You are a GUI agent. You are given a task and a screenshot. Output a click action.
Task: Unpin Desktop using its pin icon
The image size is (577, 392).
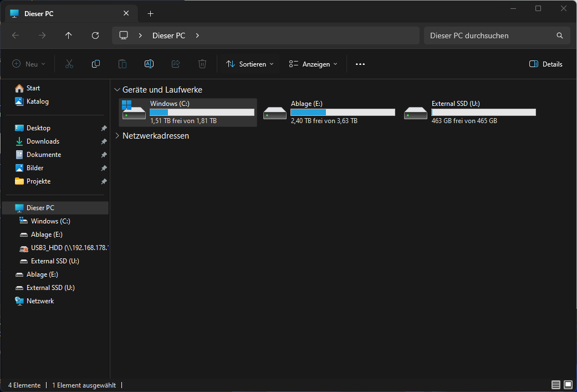click(x=104, y=128)
